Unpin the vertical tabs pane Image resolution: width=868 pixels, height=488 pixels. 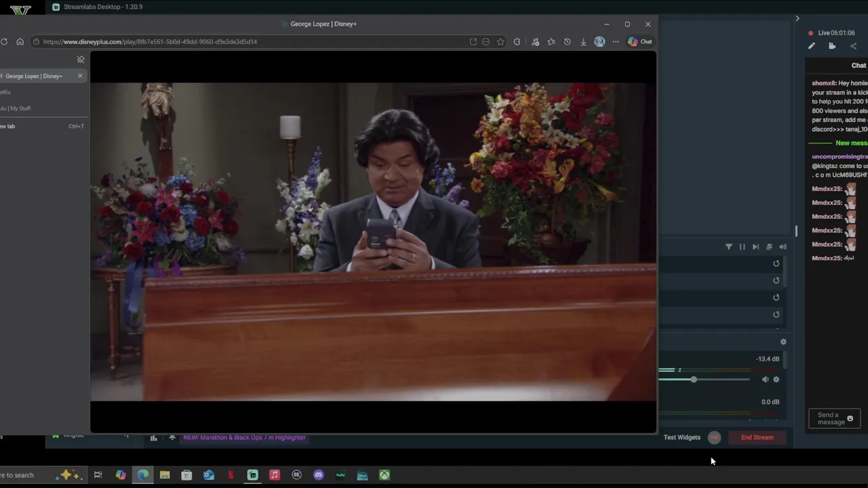click(x=81, y=60)
